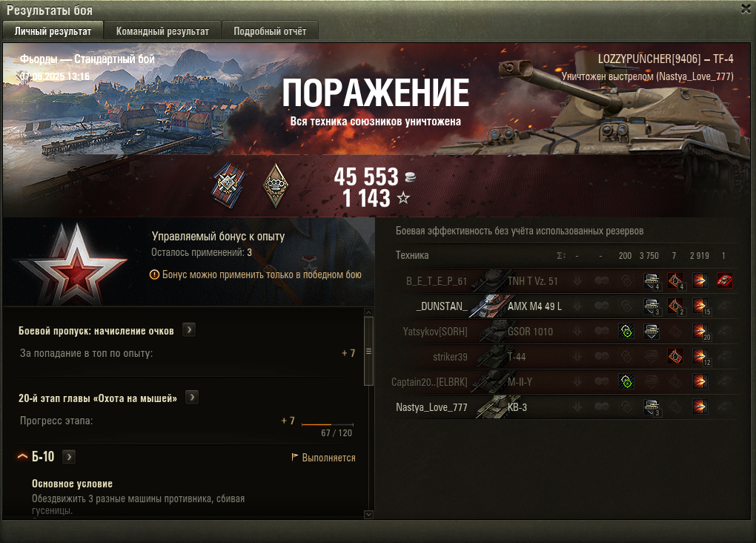Click the scrollbar down arrow in missions panel
Screen dimensions: 756x543
point(369,515)
